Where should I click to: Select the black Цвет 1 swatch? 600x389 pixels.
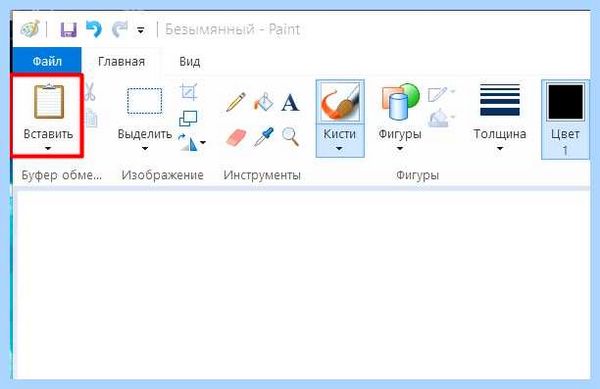[565, 103]
